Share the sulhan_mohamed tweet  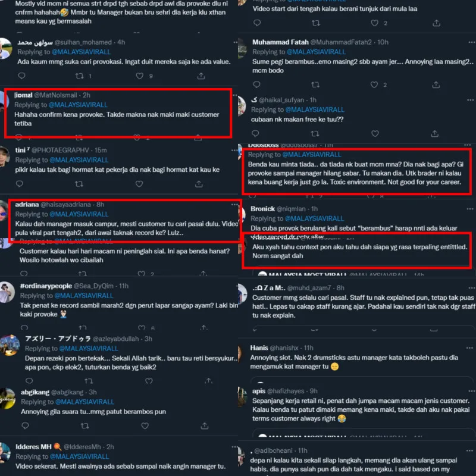pyautogui.click(x=201, y=76)
